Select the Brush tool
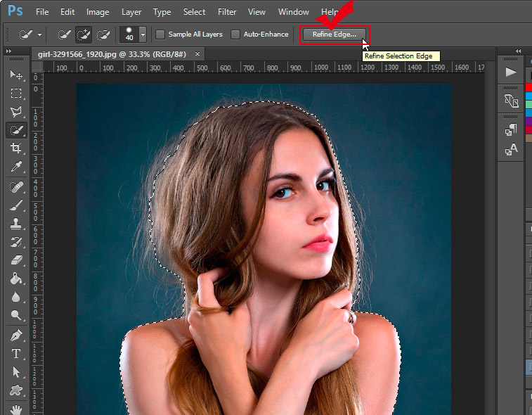Image resolution: width=532 pixels, height=415 pixels. click(16, 205)
